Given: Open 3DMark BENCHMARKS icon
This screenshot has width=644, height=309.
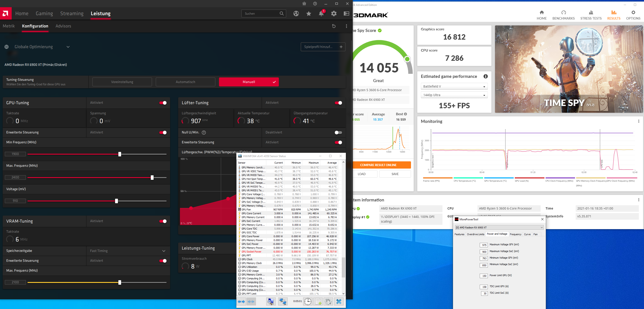Looking at the screenshot, I should pyautogui.click(x=564, y=15).
